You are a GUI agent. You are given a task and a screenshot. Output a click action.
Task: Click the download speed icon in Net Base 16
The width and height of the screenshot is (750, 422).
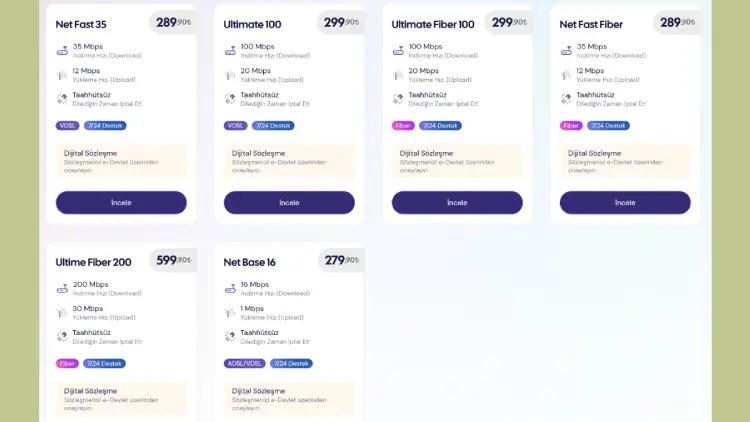(x=230, y=287)
